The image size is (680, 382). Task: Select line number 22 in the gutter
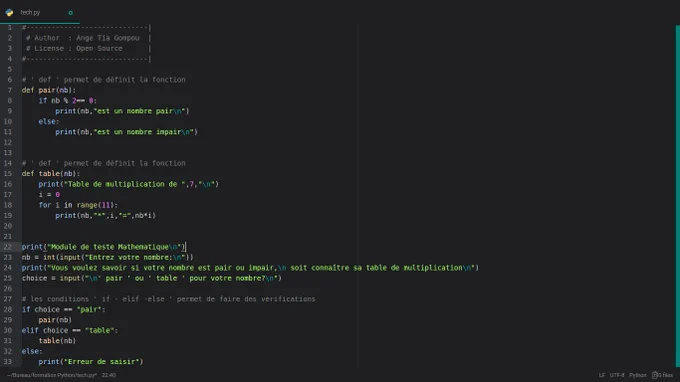click(8, 247)
